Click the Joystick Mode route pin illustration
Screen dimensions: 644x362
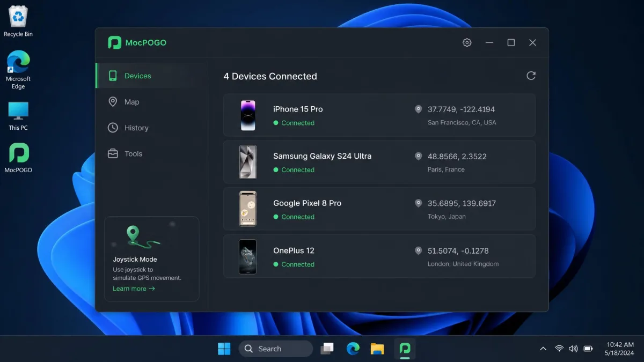pyautogui.click(x=142, y=237)
